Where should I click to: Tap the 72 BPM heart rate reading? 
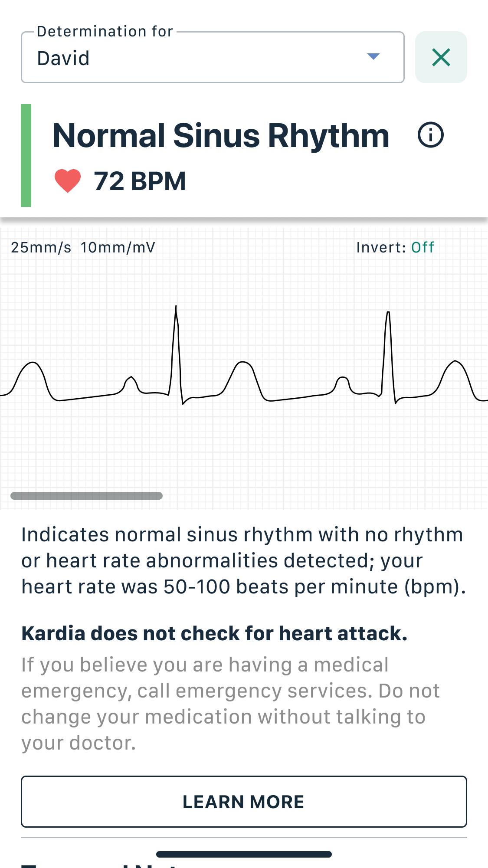coord(140,181)
